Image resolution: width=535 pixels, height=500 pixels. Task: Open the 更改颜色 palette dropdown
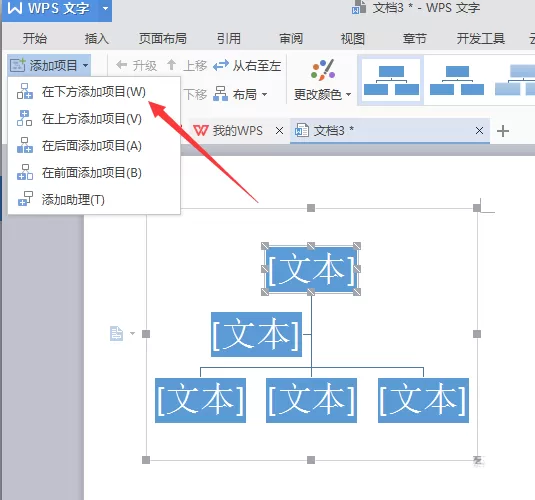[322, 81]
